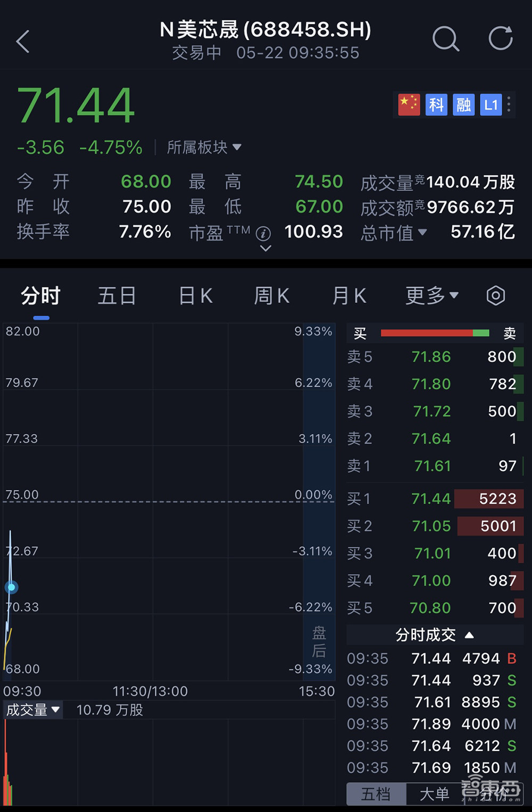Switch to the 日K daily chart tab
The image size is (532, 812).
coord(194,295)
